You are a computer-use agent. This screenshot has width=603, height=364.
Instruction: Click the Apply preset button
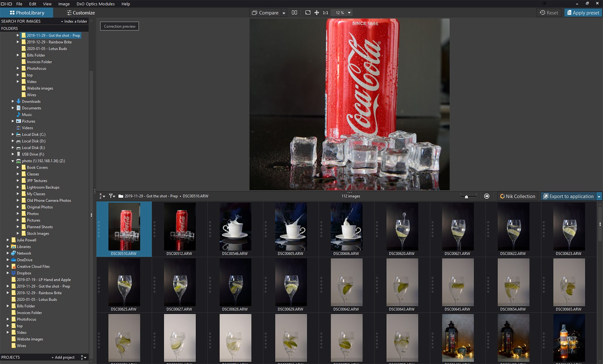(x=583, y=13)
